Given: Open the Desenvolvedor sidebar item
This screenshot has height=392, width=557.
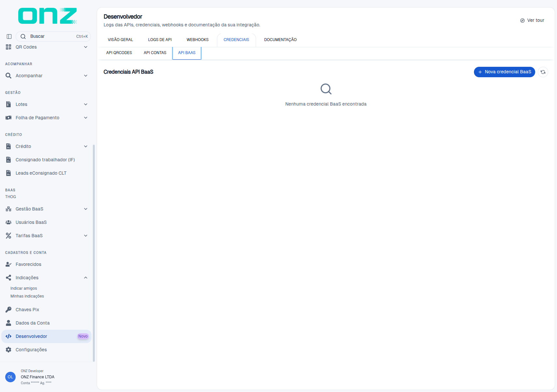Looking at the screenshot, I should pyautogui.click(x=46, y=336).
